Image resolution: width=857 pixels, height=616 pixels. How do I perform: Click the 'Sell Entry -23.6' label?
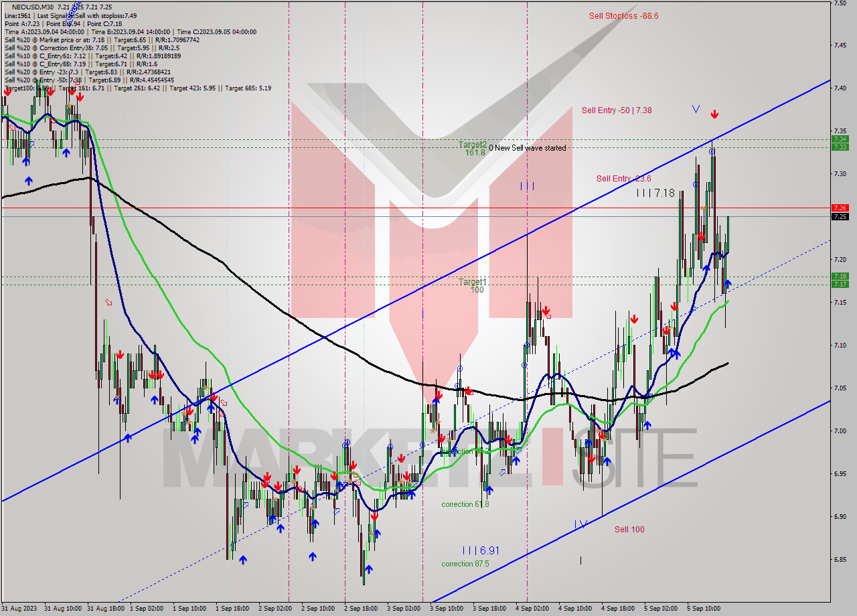(624, 178)
